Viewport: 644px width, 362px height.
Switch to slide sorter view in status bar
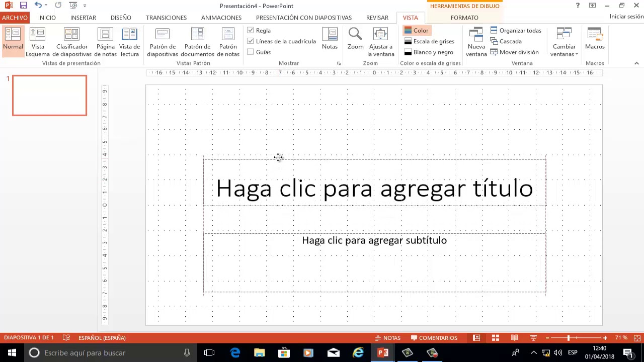click(x=496, y=338)
